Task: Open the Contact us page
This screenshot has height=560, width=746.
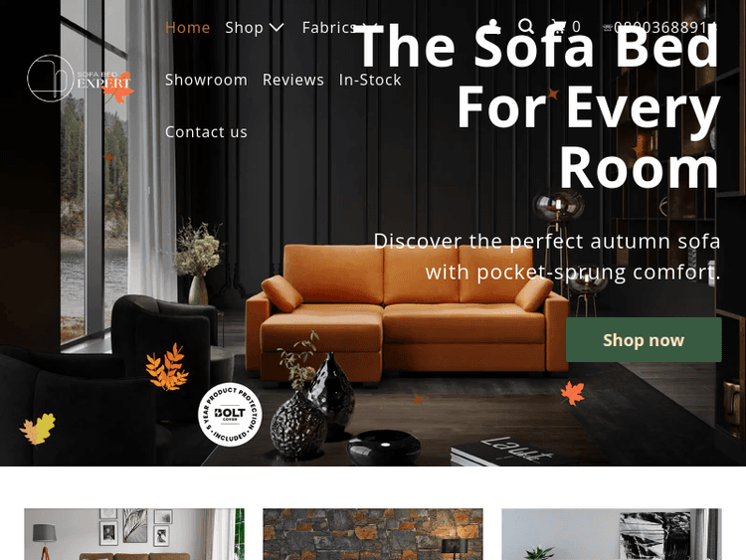Action: click(206, 131)
